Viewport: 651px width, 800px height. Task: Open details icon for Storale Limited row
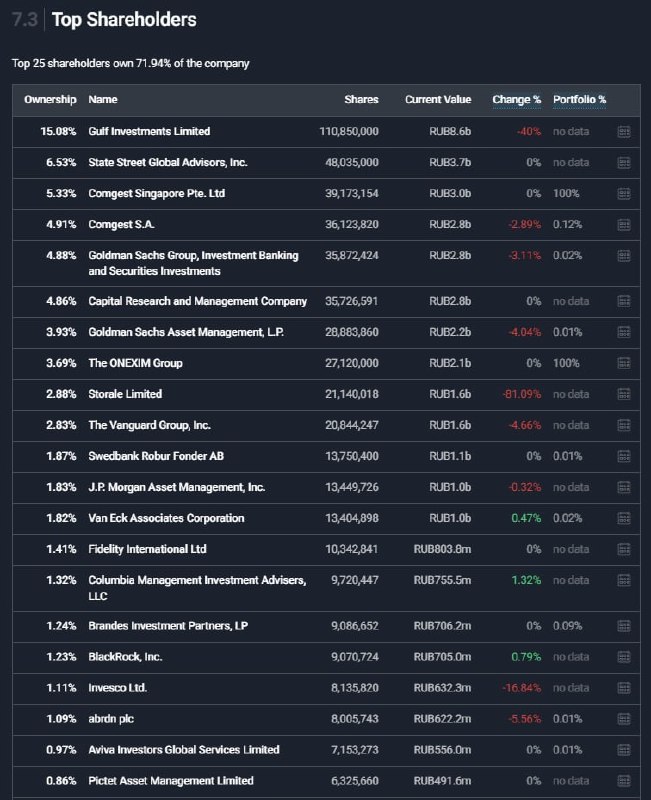coord(623,394)
